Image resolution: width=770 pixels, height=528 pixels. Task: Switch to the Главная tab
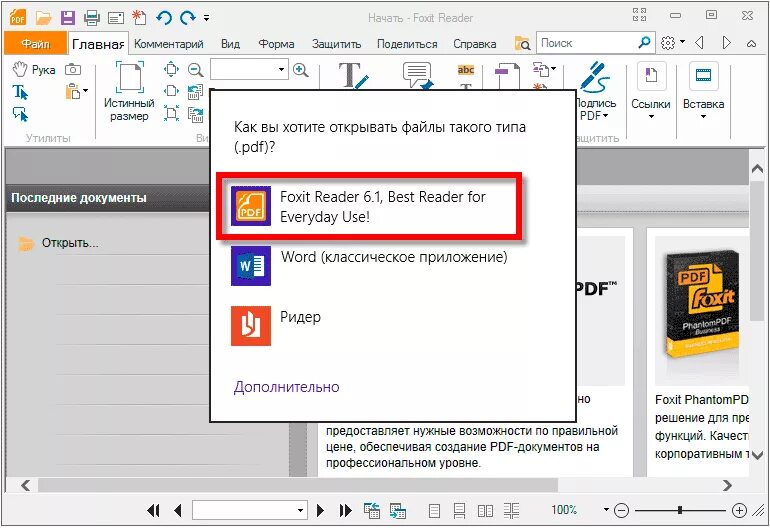pos(98,44)
